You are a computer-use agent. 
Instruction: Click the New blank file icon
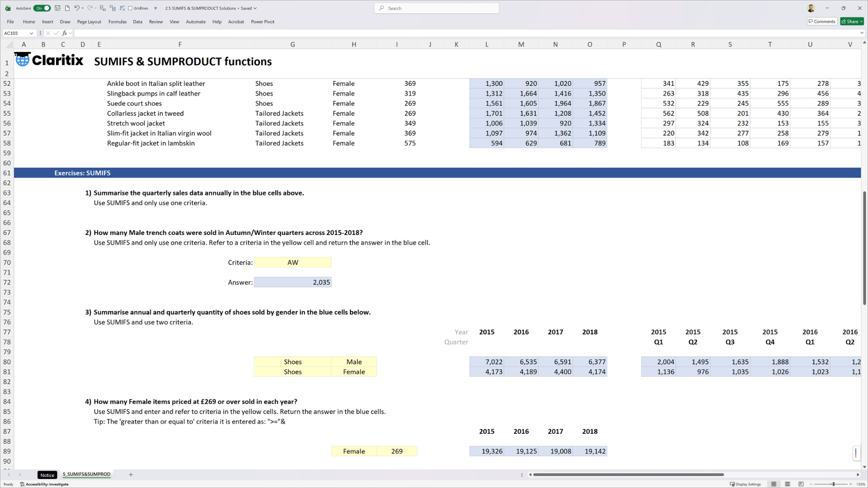coord(67,8)
